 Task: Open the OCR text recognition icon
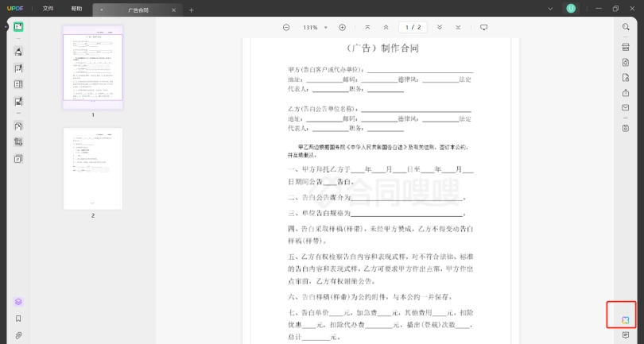point(626,47)
